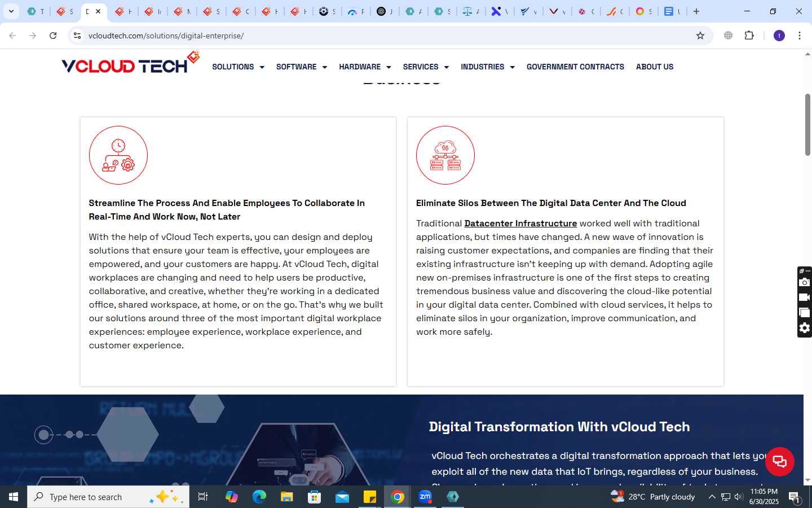Screen dimensions: 812x508
Task: Go back to the previous page
Action: tap(12, 36)
